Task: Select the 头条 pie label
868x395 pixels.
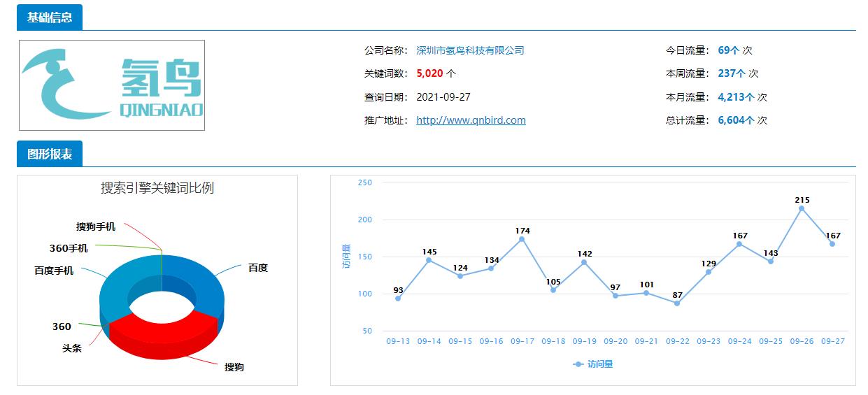Action: pos(72,347)
